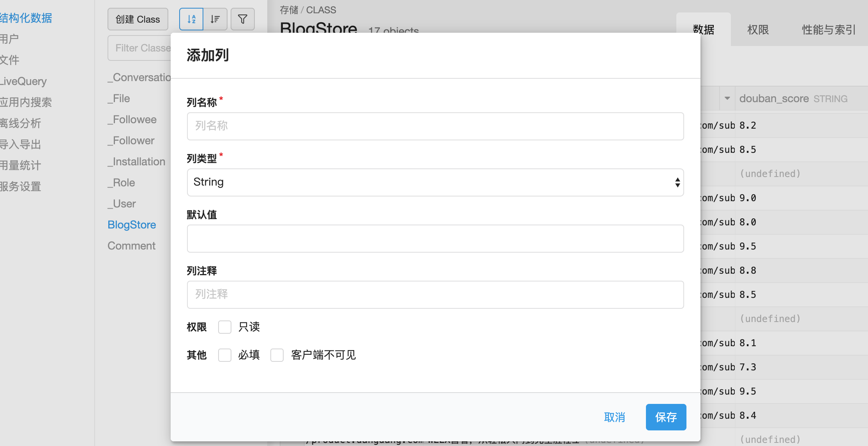Image resolution: width=868 pixels, height=446 pixels.
Task: Click the alphabetical sort A-Z icon
Action: pyautogui.click(x=191, y=19)
